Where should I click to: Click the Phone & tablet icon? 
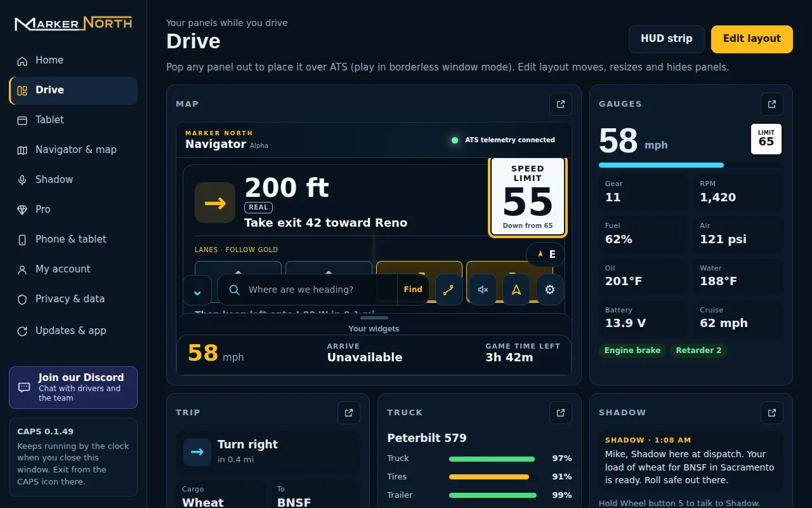(x=22, y=239)
